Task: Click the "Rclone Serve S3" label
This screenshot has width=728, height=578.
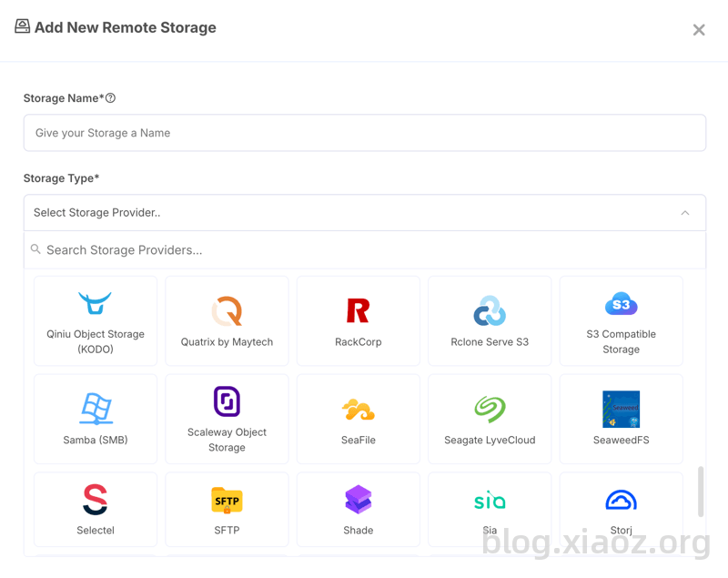Action: click(x=490, y=342)
